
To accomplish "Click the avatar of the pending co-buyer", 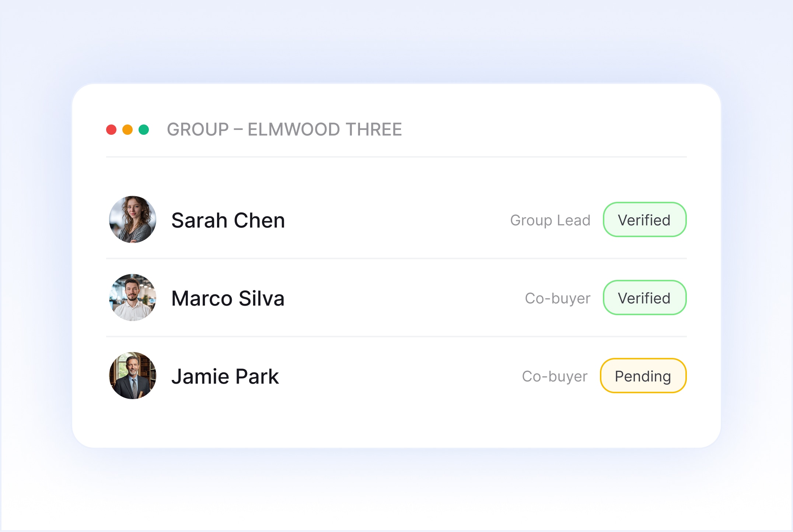I will tap(133, 375).
